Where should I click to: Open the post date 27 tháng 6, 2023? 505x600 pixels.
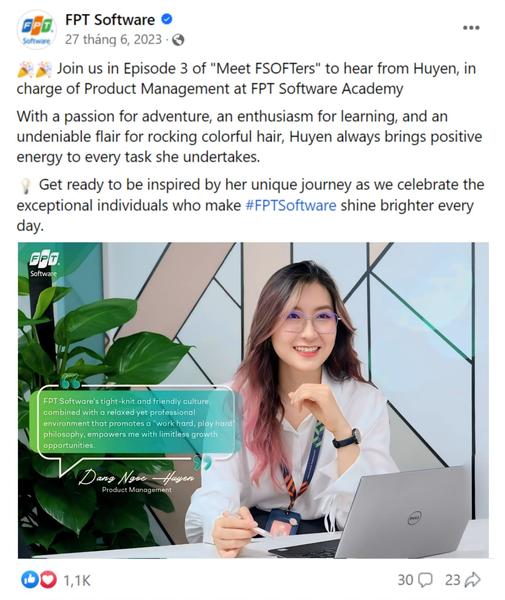coord(113,40)
